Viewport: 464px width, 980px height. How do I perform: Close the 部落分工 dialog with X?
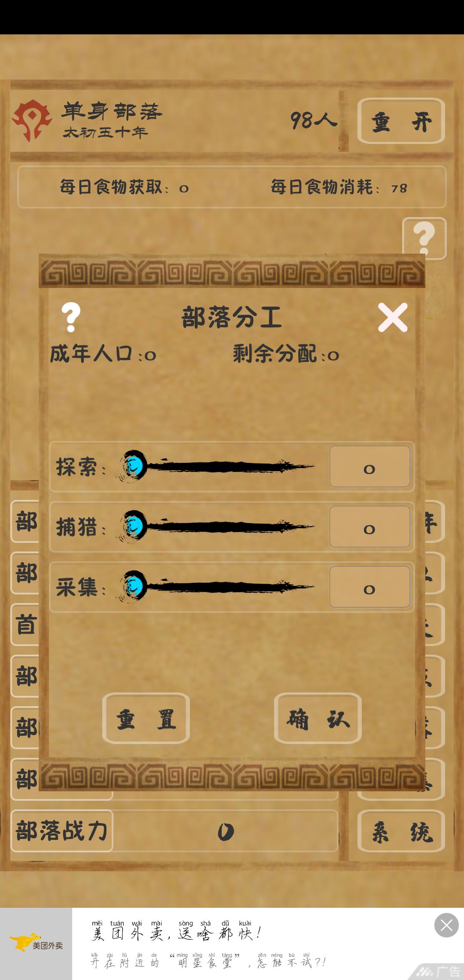pyautogui.click(x=393, y=318)
